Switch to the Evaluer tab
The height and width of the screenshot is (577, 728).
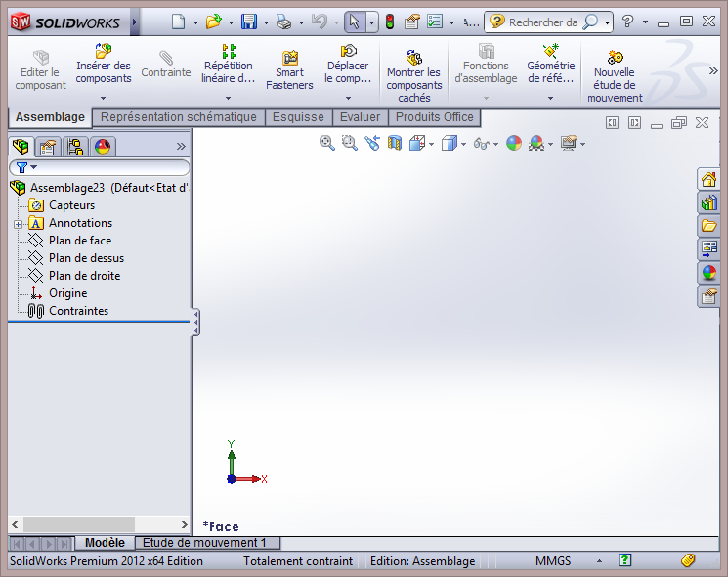click(x=360, y=117)
